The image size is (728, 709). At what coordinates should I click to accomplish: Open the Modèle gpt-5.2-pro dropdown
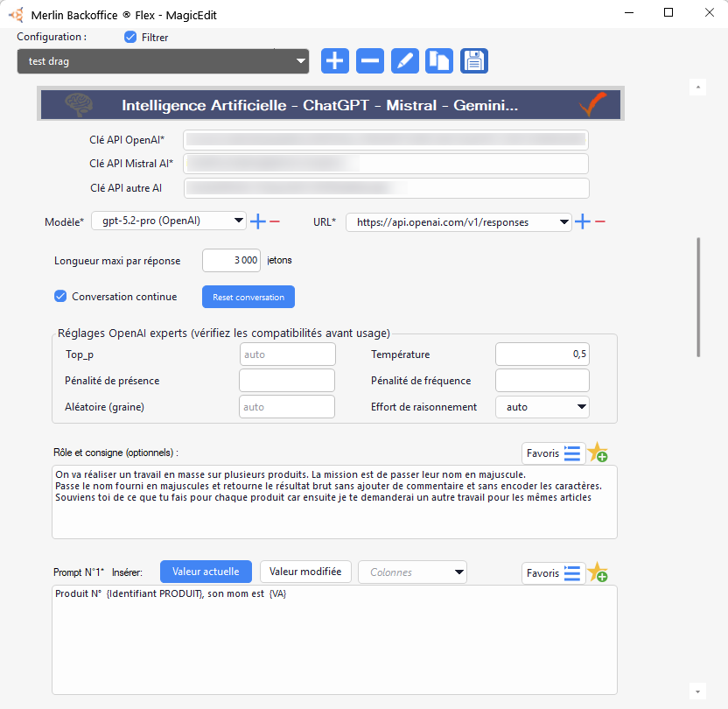pyautogui.click(x=168, y=221)
